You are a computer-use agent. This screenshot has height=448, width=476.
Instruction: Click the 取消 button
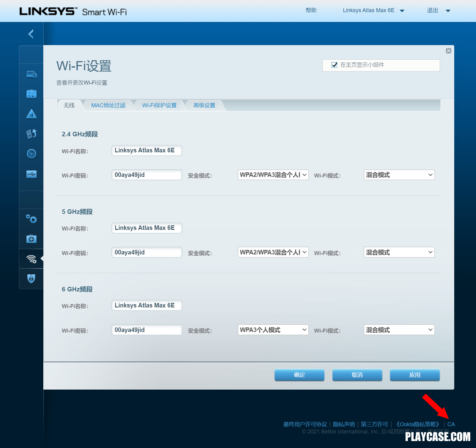tap(357, 375)
